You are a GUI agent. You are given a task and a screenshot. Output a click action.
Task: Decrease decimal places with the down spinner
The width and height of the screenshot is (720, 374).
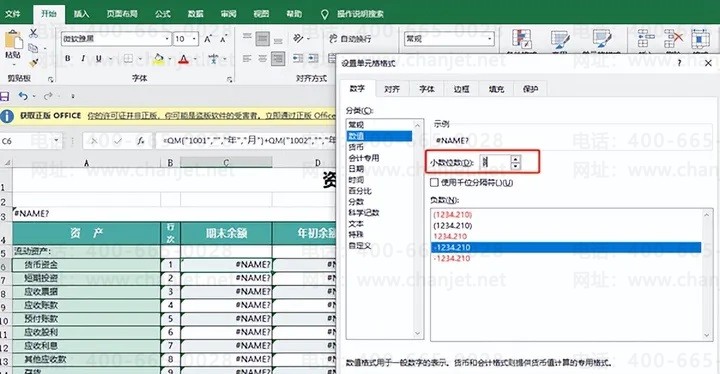pos(516,165)
